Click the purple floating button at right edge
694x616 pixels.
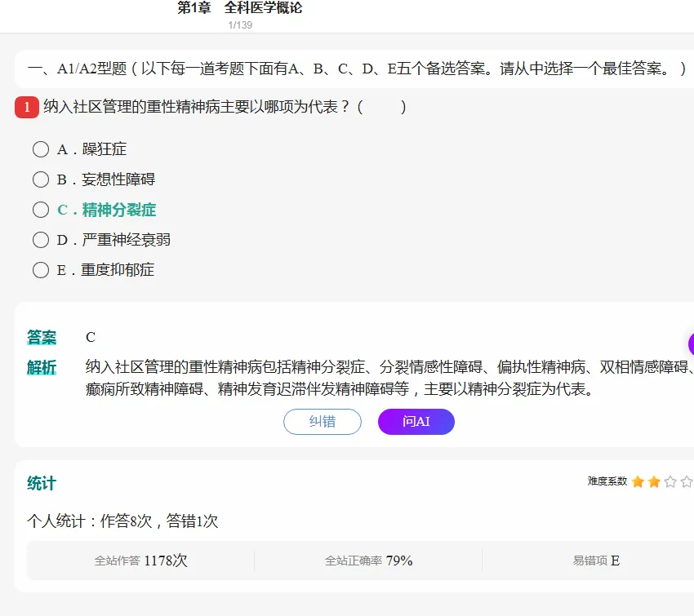click(x=691, y=343)
